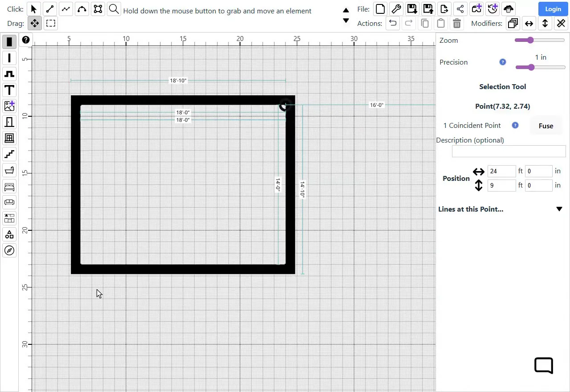Open the basic shapes tool
The height and width of the screenshot is (392, 570).
coord(9,234)
